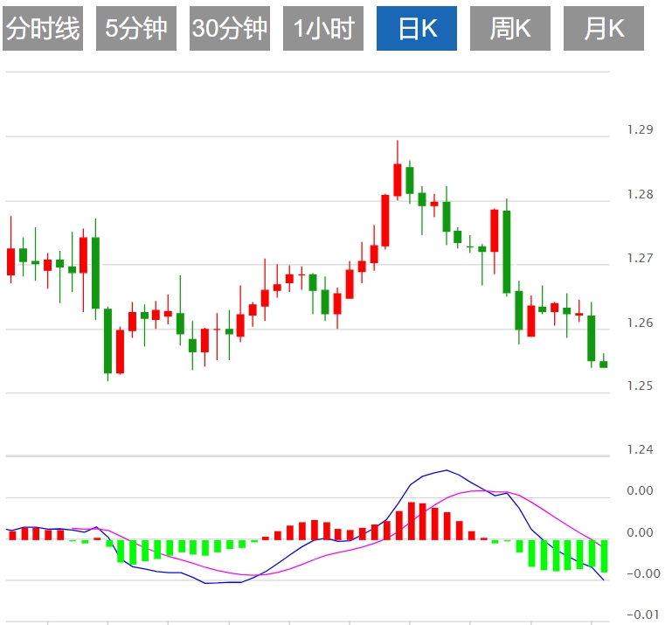Viewport: 672px width, 625px height.
Task: Switch to the 分时线 chart tab
Action: pos(43,28)
